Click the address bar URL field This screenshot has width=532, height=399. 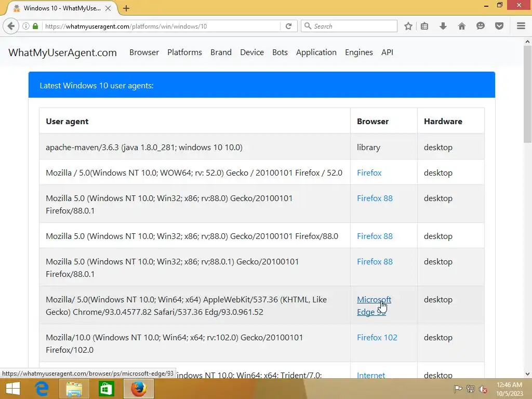161,26
